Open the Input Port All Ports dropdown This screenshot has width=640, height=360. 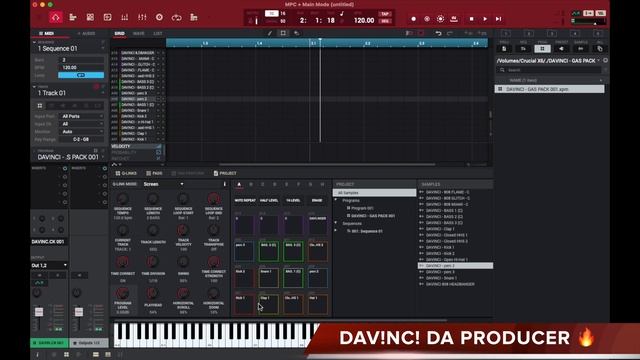81,116
